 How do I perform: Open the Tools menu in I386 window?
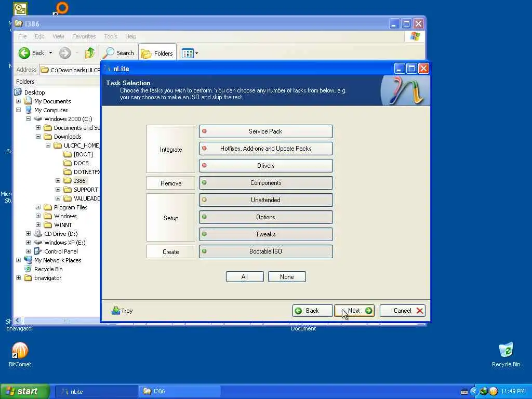coord(111,36)
